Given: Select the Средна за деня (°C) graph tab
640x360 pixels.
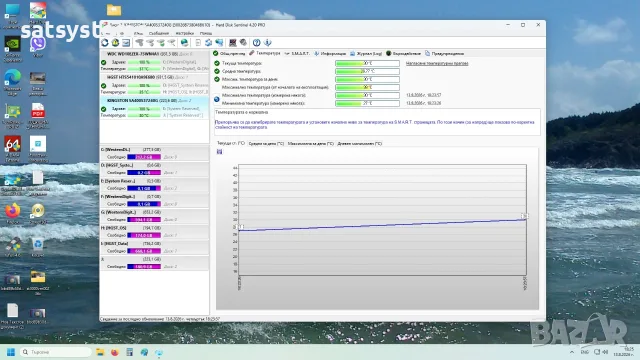Looking at the screenshot, I should pos(266,144).
